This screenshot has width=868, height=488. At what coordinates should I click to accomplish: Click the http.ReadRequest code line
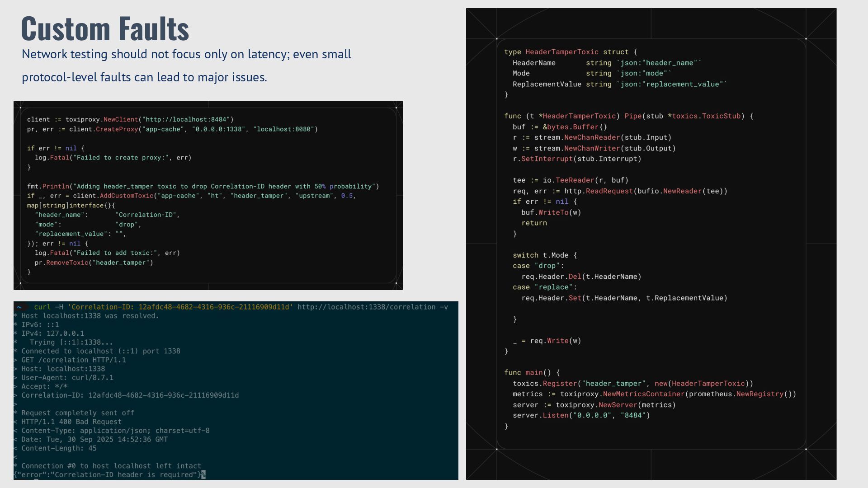click(620, 191)
